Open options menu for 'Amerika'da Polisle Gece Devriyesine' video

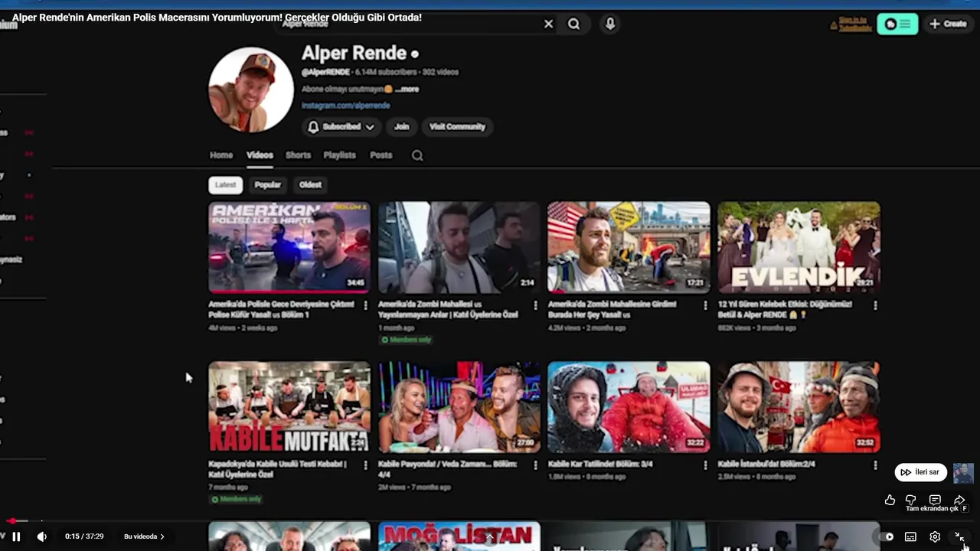[x=365, y=305]
